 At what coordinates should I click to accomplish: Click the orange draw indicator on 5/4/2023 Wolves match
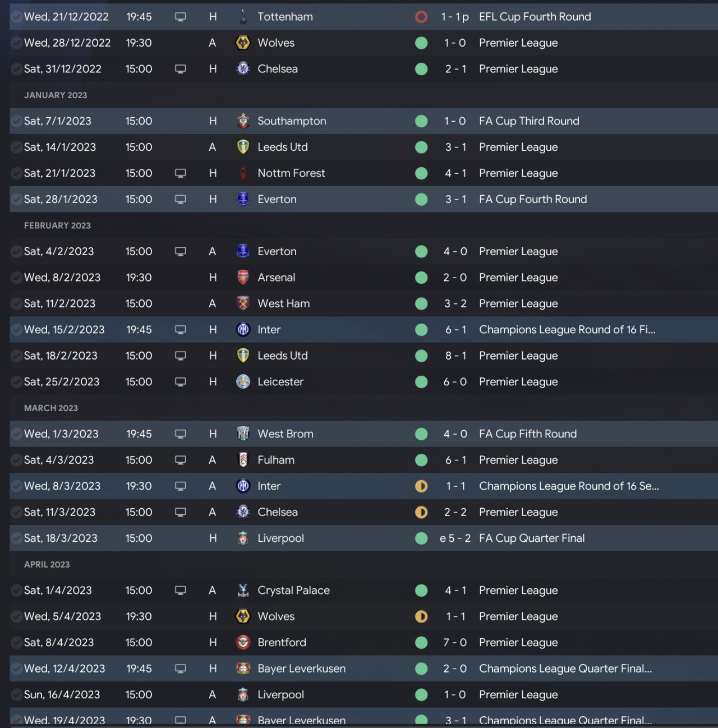421,616
